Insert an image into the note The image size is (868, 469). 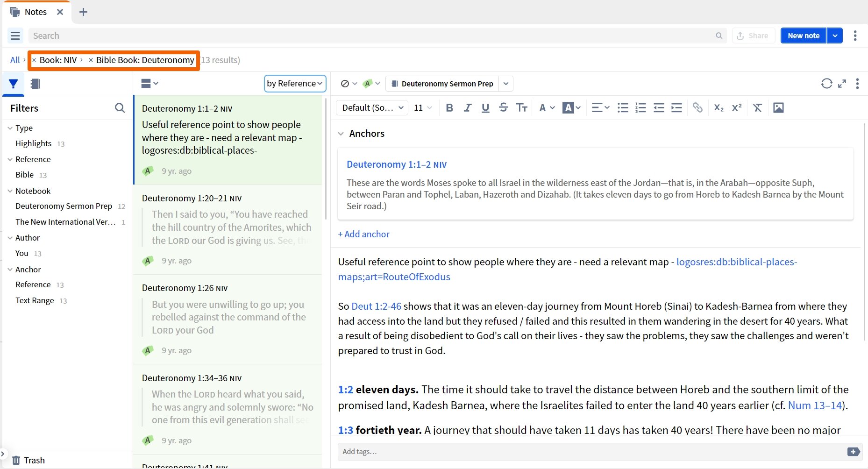pos(778,108)
